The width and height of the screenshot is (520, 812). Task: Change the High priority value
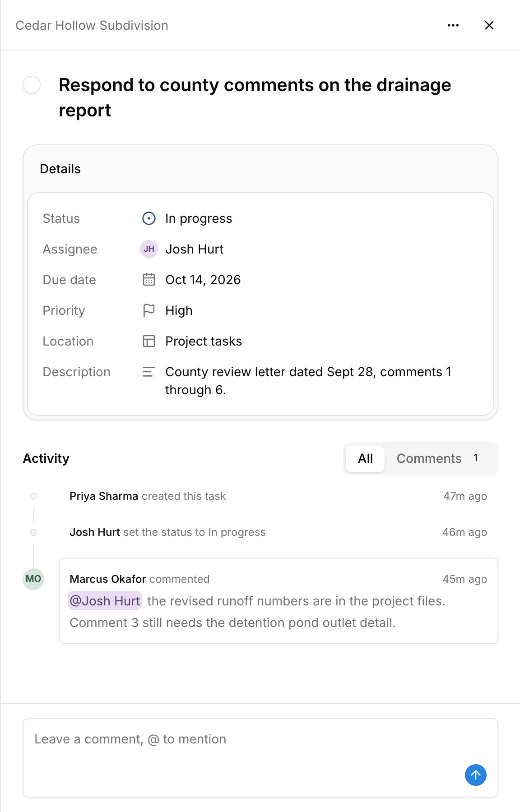179,310
